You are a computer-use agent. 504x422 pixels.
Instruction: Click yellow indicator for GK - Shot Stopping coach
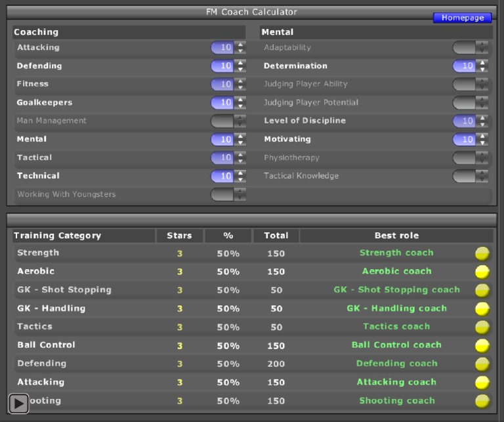[x=482, y=290]
